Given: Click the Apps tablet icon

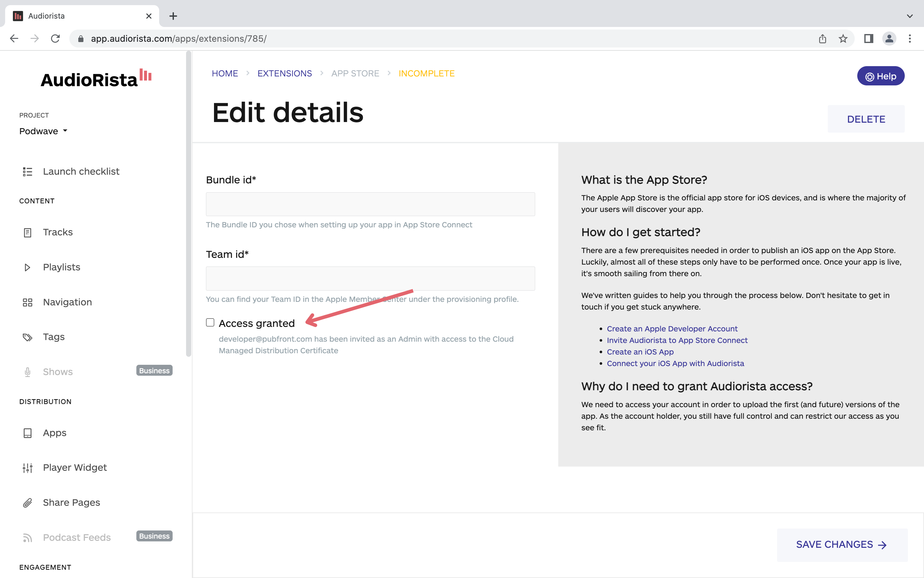Looking at the screenshot, I should click(28, 433).
